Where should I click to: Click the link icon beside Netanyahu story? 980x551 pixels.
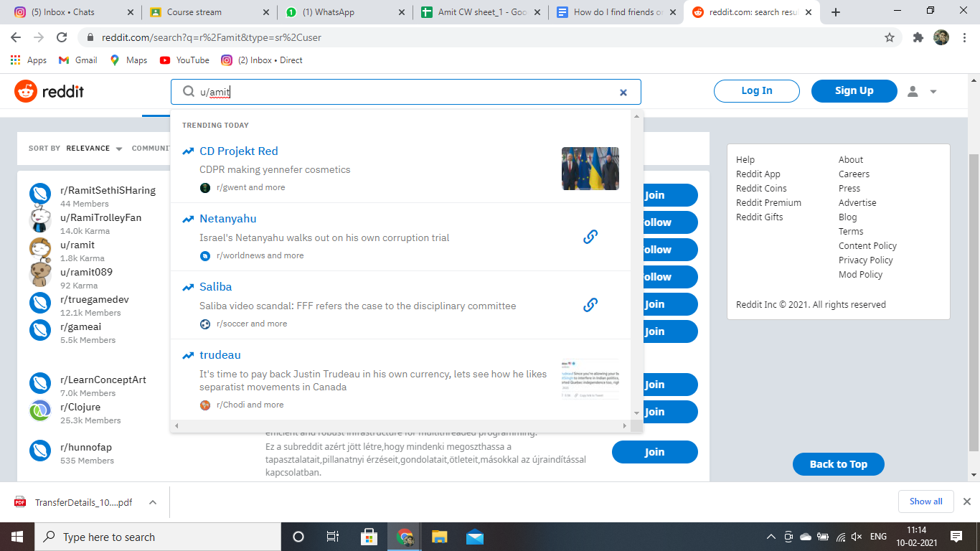coord(590,237)
